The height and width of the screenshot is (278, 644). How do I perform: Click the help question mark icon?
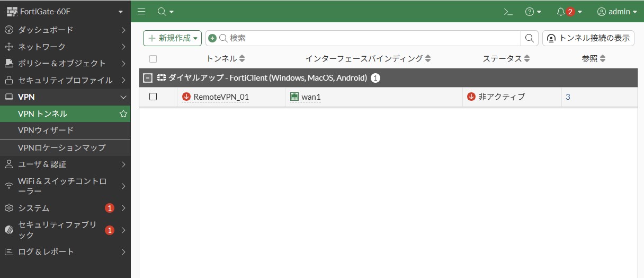[530, 12]
